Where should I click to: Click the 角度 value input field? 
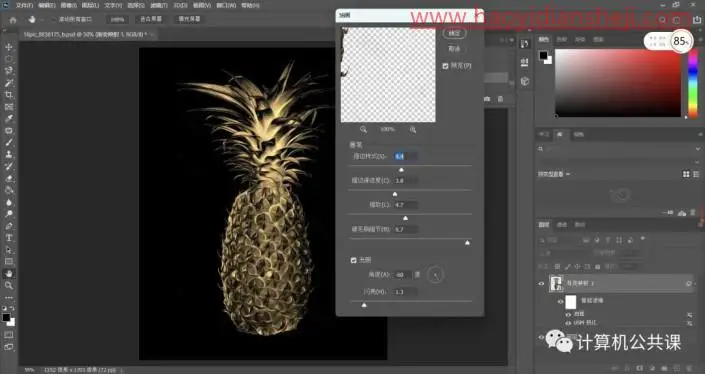point(402,275)
